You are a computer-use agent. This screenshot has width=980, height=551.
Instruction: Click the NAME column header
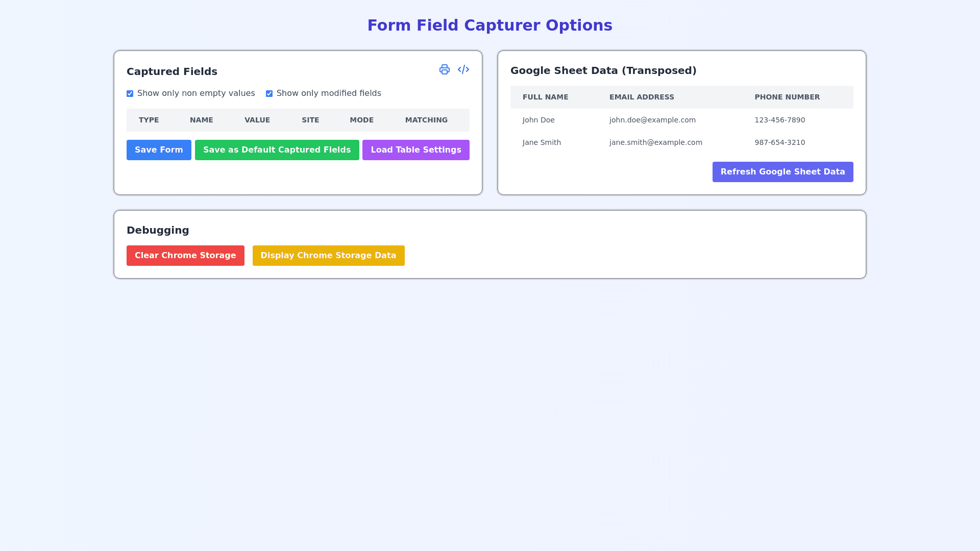(202, 120)
